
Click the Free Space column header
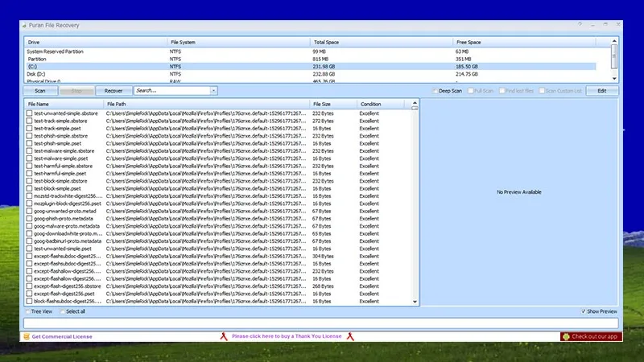(525, 43)
